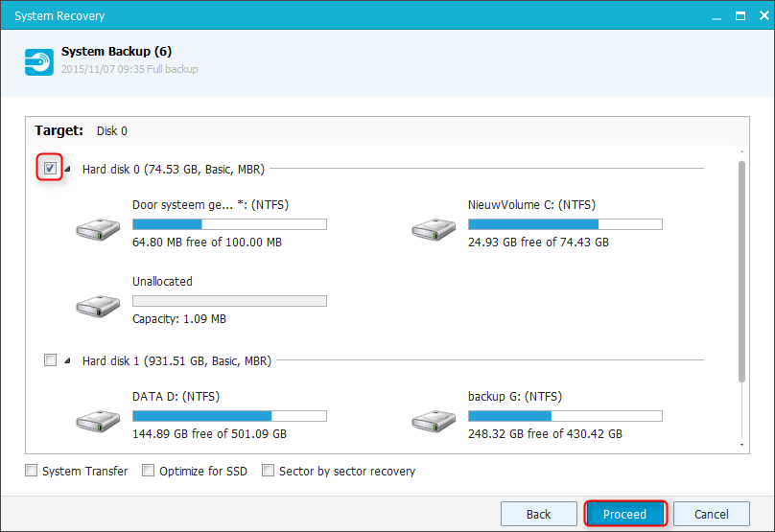
Task: Click the backup G: usage bar
Action: 565,416
